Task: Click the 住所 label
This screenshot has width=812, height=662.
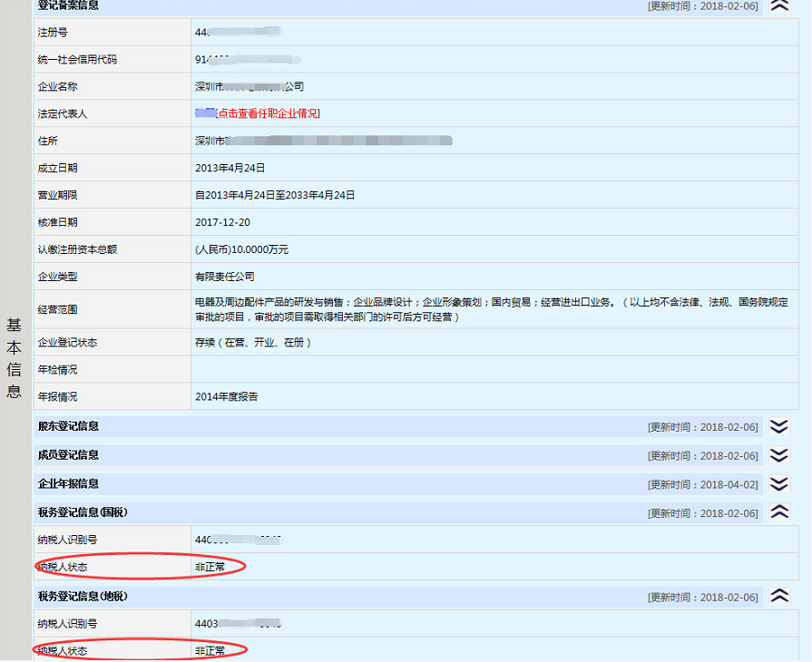Action: 48,141
